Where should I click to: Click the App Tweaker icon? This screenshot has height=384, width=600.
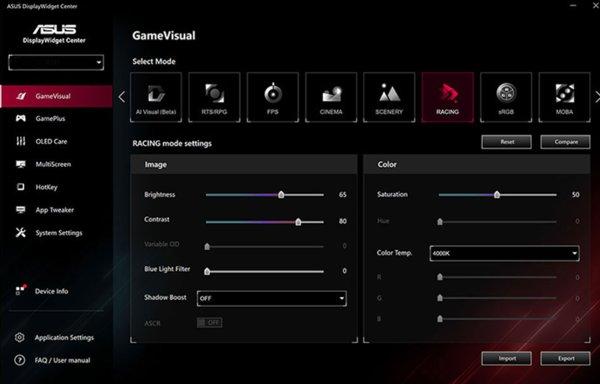(x=21, y=210)
